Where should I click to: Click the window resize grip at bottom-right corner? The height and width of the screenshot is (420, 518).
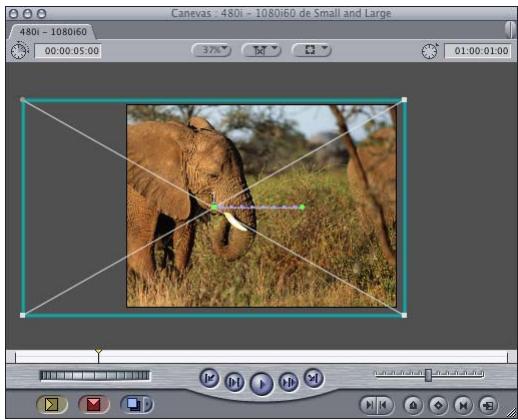(512, 413)
